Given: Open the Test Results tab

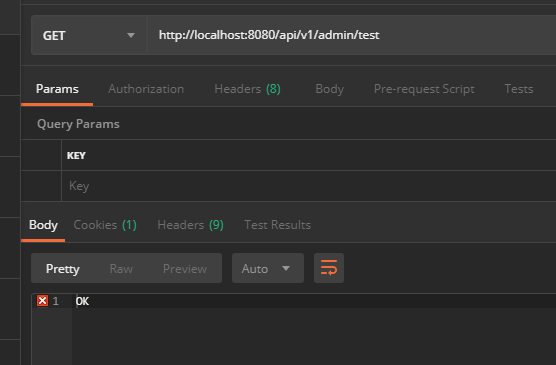Looking at the screenshot, I should coord(278,225).
